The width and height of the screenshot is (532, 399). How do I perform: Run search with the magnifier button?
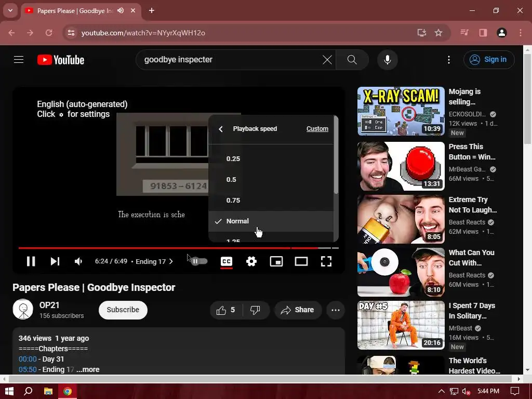[352, 60]
